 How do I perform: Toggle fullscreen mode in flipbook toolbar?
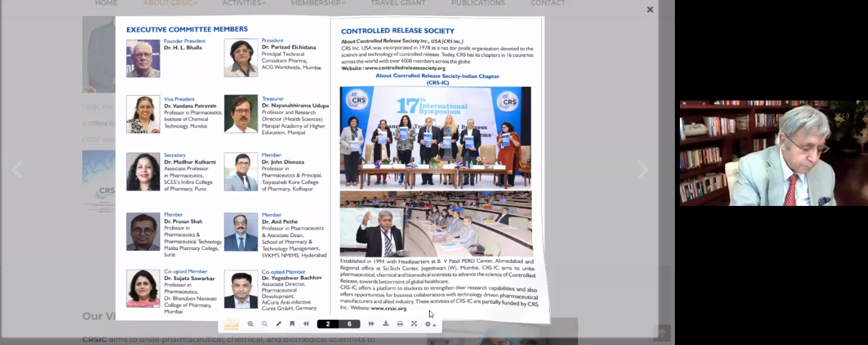414,324
